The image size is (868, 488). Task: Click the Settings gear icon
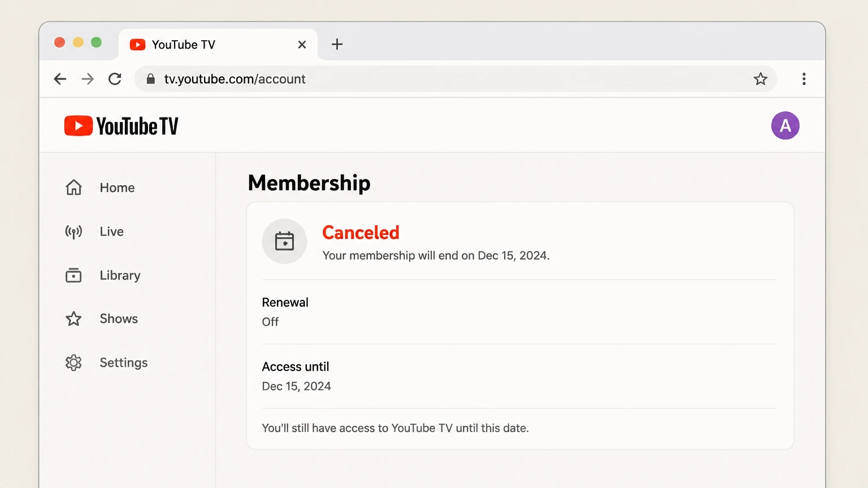pos(73,363)
